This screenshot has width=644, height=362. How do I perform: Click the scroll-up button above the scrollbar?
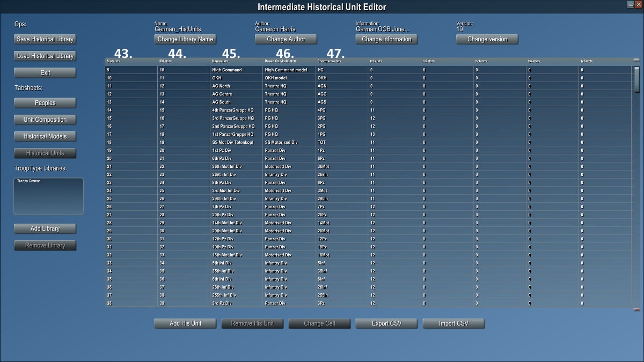point(636,61)
